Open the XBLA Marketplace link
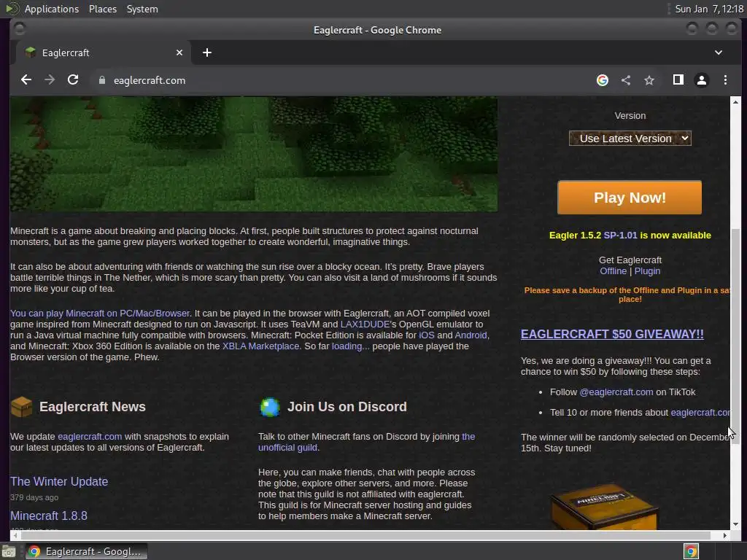 click(x=260, y=346)
